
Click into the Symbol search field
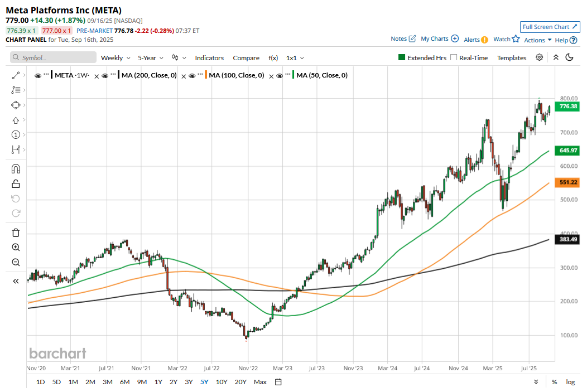[x=53, y=57]
